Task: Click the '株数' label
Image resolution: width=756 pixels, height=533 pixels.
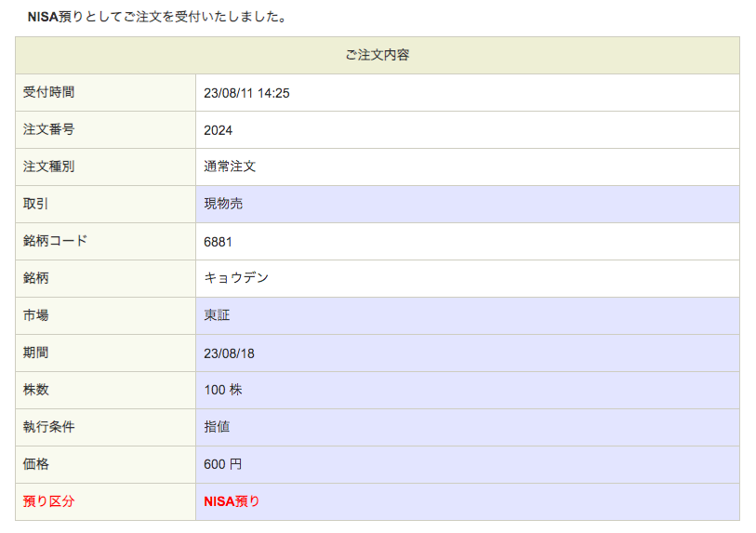Action: (35, 390)
